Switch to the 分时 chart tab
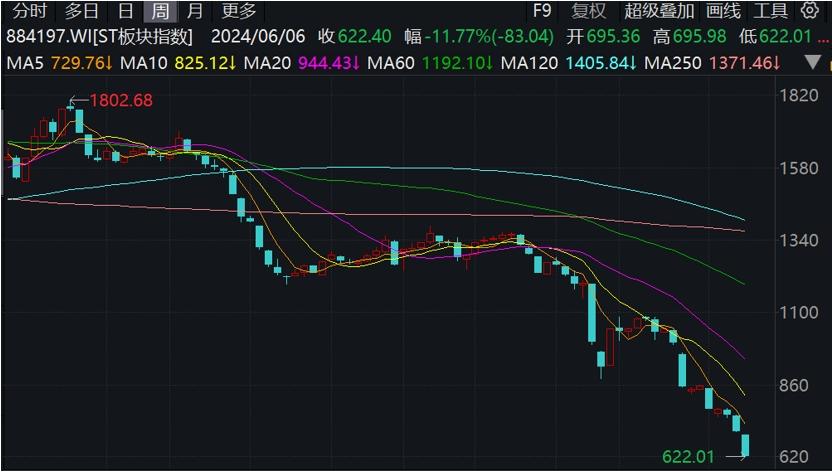Viewport: 832px width, 472px height. [x=29, y=11]
